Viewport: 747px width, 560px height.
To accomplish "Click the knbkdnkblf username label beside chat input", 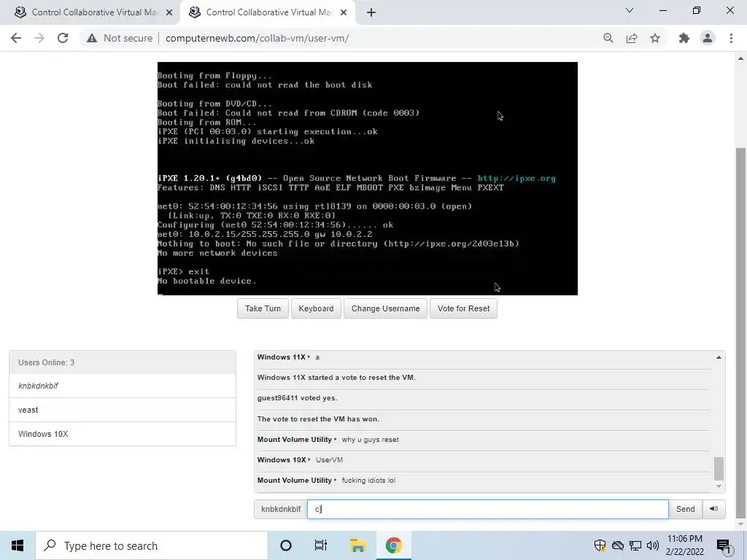I will 281,509.
